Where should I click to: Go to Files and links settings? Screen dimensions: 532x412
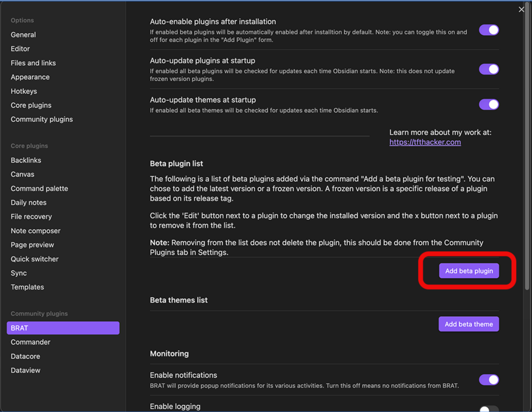33,63
